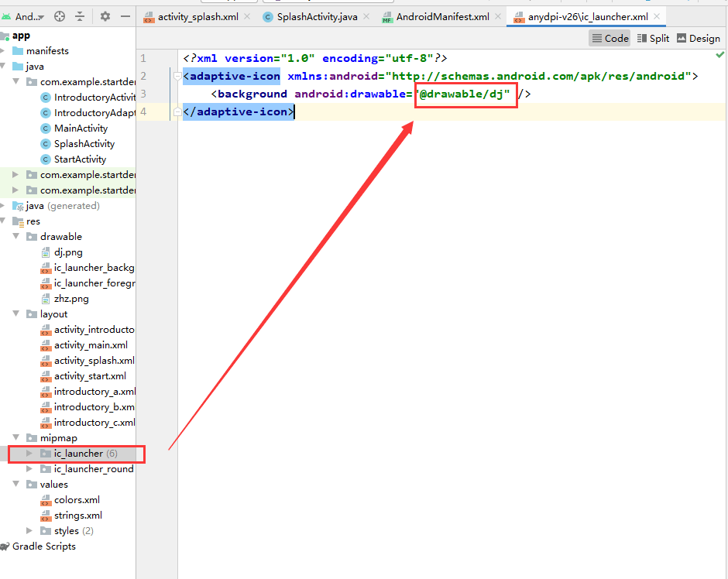Select the anydpi-v26\ic_launcher.xml tab
This screenshot has height=579, width=728.
click(588, 17)
